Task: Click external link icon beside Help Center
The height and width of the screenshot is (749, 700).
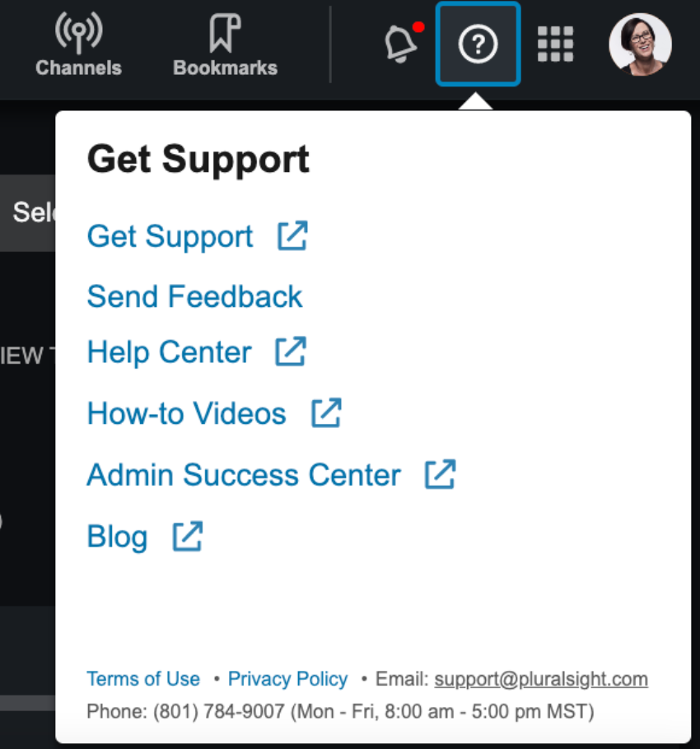Action: 291,351
